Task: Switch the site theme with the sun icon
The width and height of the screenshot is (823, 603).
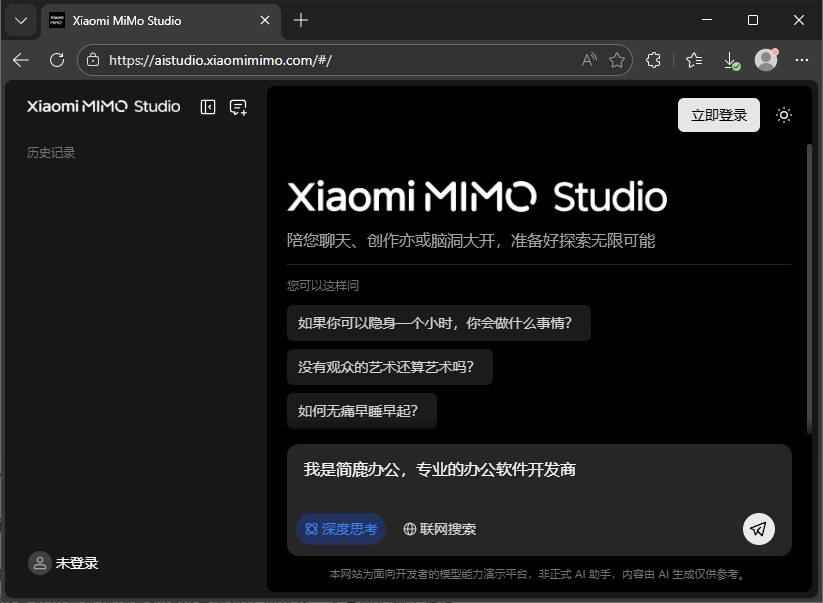Action: coord(784,115)
